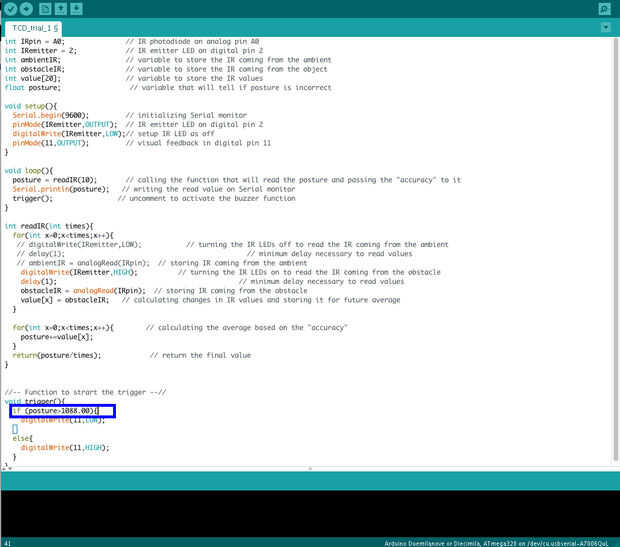This screenshot has height=547, width=620.
Task: Click the editor vertical scrollbar
Action: (616, 249)
